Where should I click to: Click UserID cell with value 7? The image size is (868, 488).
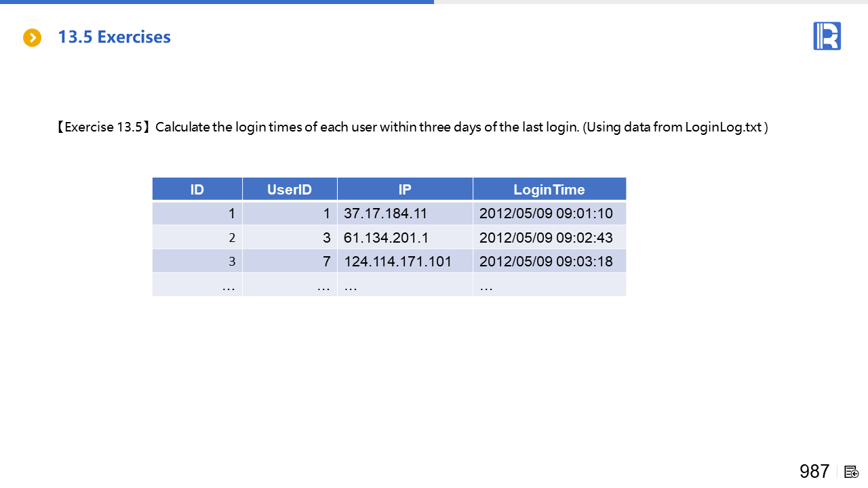(326, 262)
